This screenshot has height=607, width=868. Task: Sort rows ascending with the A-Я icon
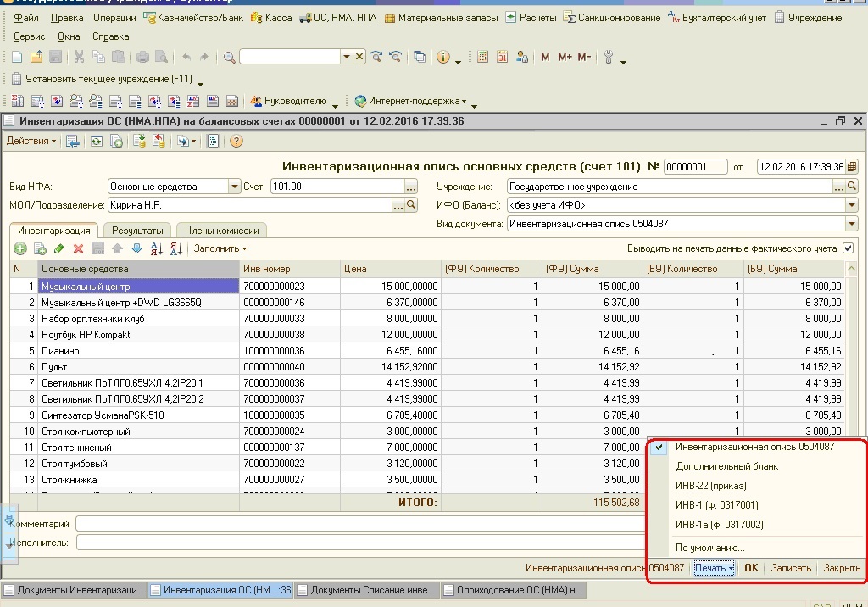(x=156, y=248)
